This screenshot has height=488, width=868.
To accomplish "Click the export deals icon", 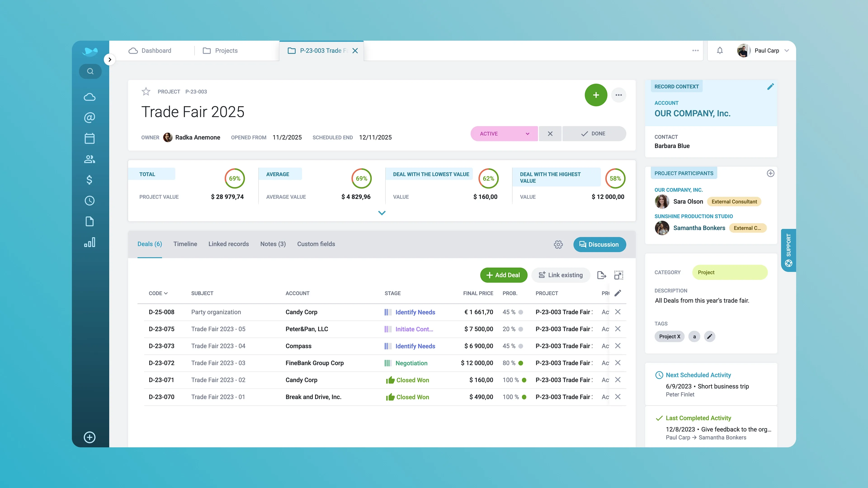I will (x=601, y=275).
